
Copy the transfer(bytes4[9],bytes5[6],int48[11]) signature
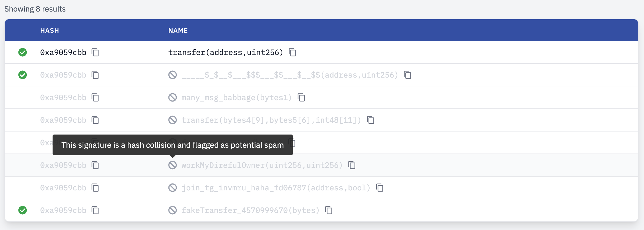(x=371, y=120)
